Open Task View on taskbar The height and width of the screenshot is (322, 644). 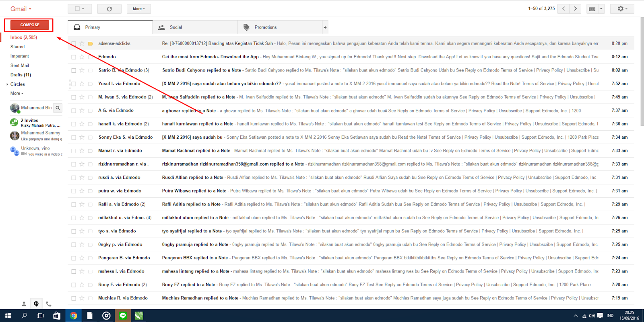point(40,316)
